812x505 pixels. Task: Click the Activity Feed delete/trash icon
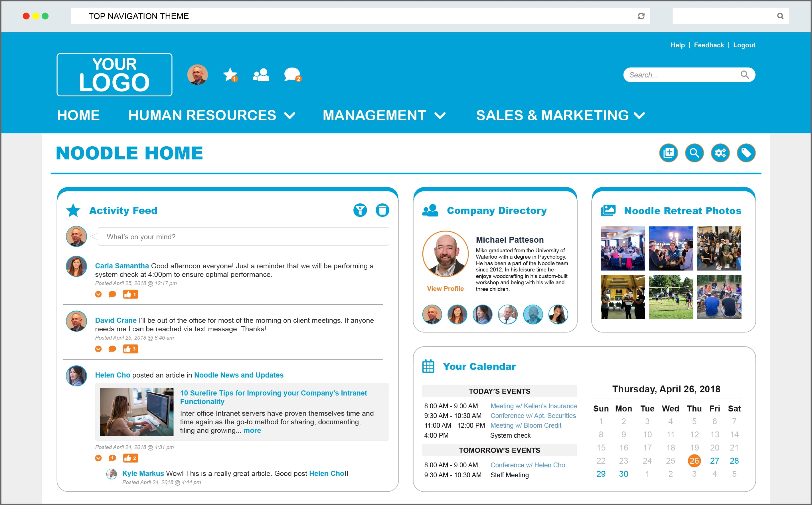click(382, 210)
